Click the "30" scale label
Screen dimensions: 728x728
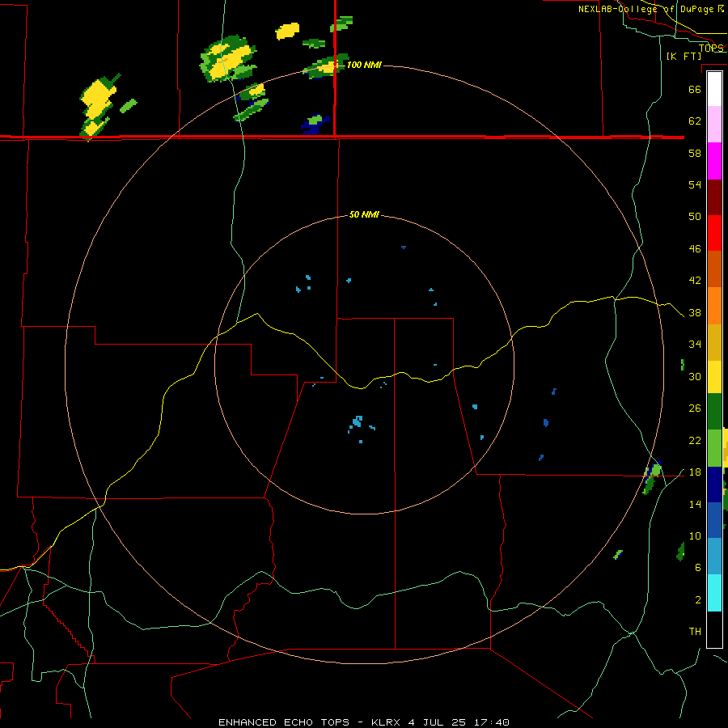(695, 376)
